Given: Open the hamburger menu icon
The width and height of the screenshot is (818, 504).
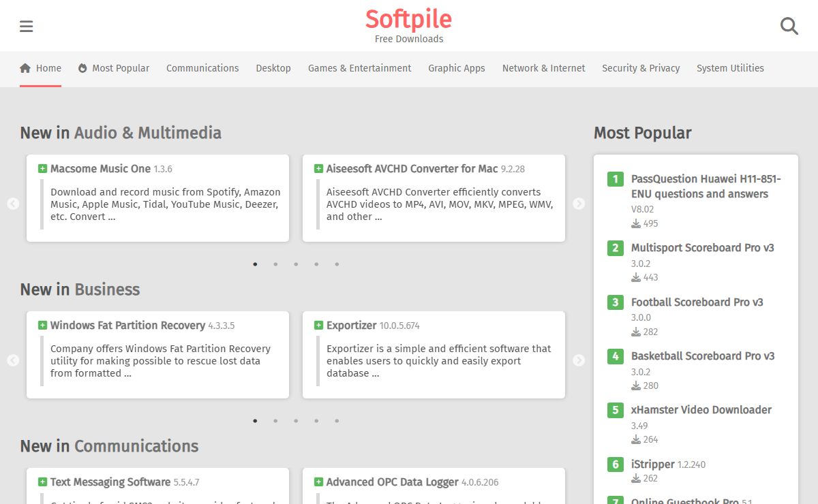Looking at the screenshot, I should 27,27.
